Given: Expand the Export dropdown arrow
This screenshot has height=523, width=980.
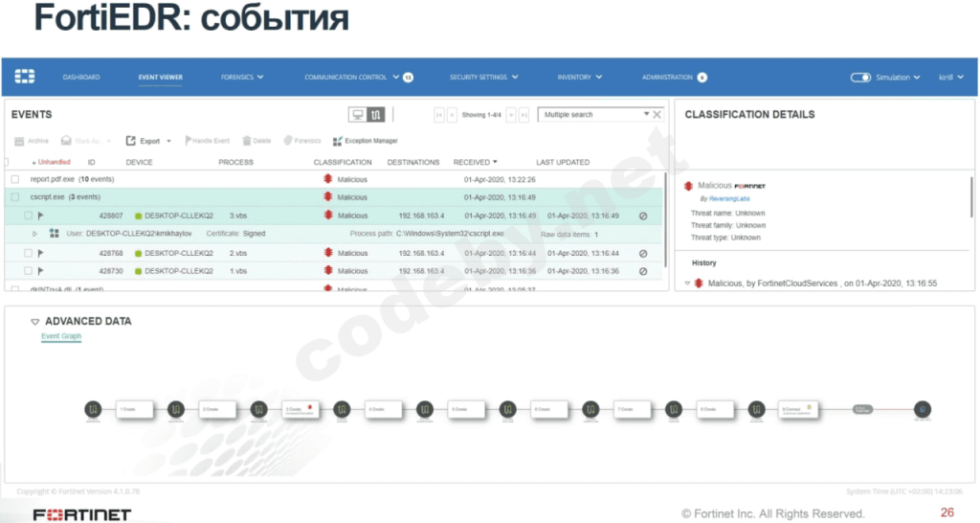Looking at the screenshot, I should [168, 142].
